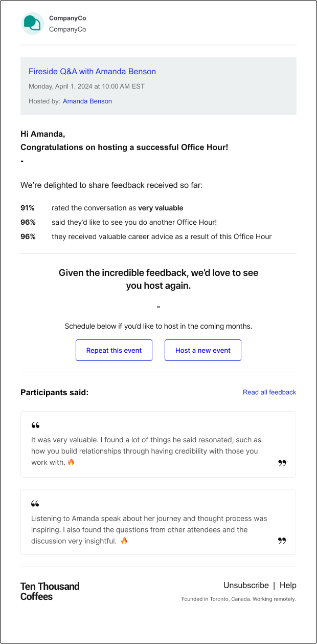Click the opening quote mark in second testimonial

(x=35, y=504)
